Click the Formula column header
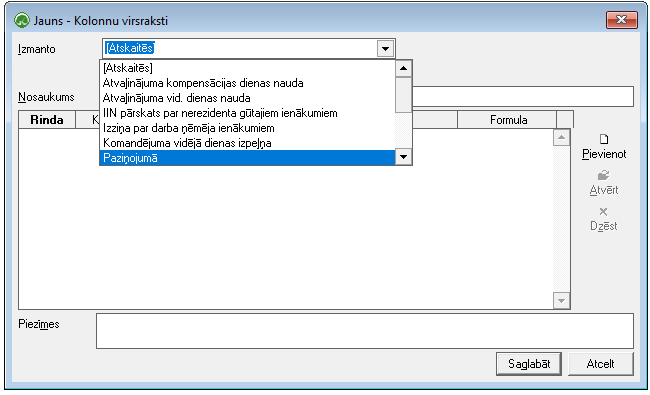Viewport: 650px width, 395px height. click(x=507, y=120)
